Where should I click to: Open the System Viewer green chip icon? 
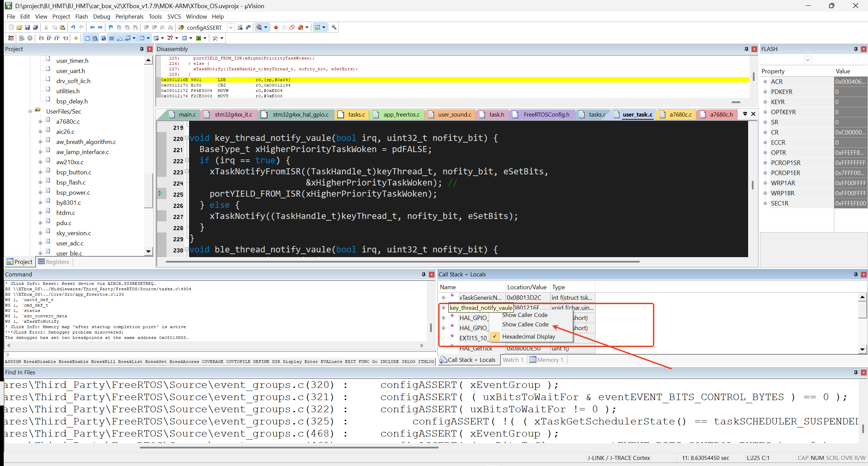(199, 38)
